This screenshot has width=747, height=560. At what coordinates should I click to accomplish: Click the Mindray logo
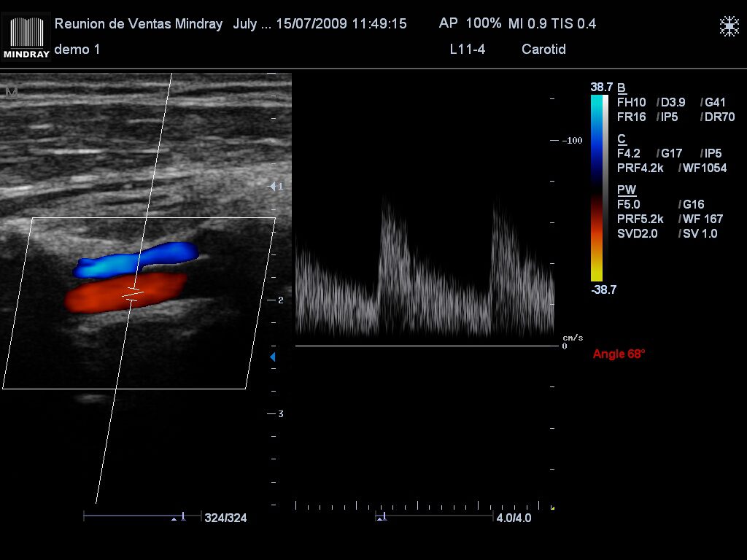coord(27,36)
